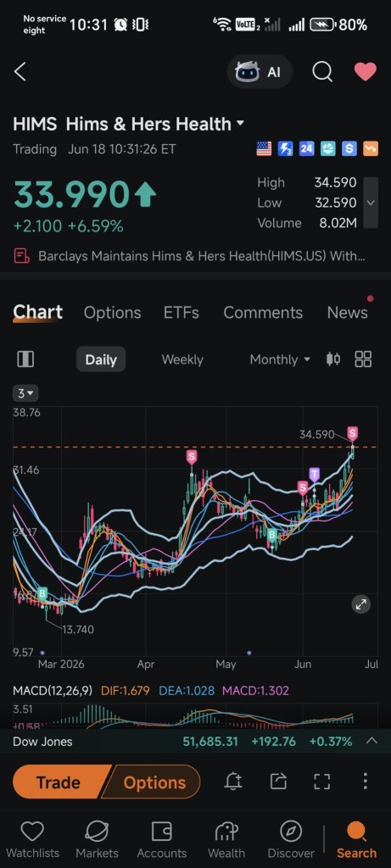Tap the back arrow icon
The width and height of the screenshot is (391, 868).
click(20, 71)
